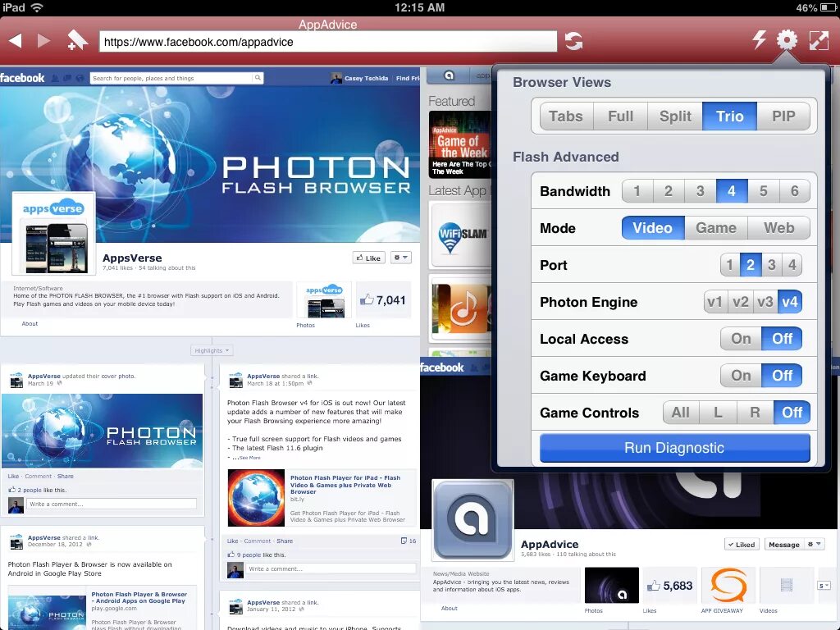Click the 7,041 likes thumbs-up tile
The width and height of the screenshot is (840, 630).
click(x=383, y=300)
